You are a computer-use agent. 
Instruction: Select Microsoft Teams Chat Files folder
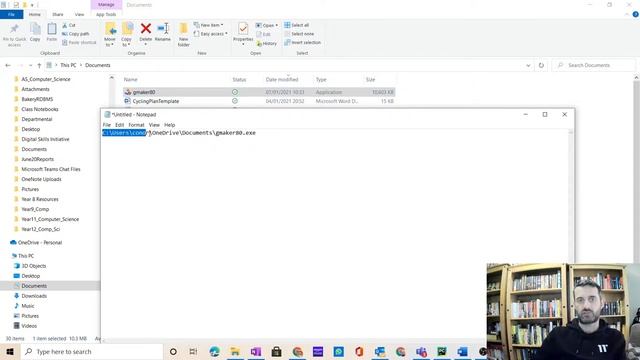51,169
